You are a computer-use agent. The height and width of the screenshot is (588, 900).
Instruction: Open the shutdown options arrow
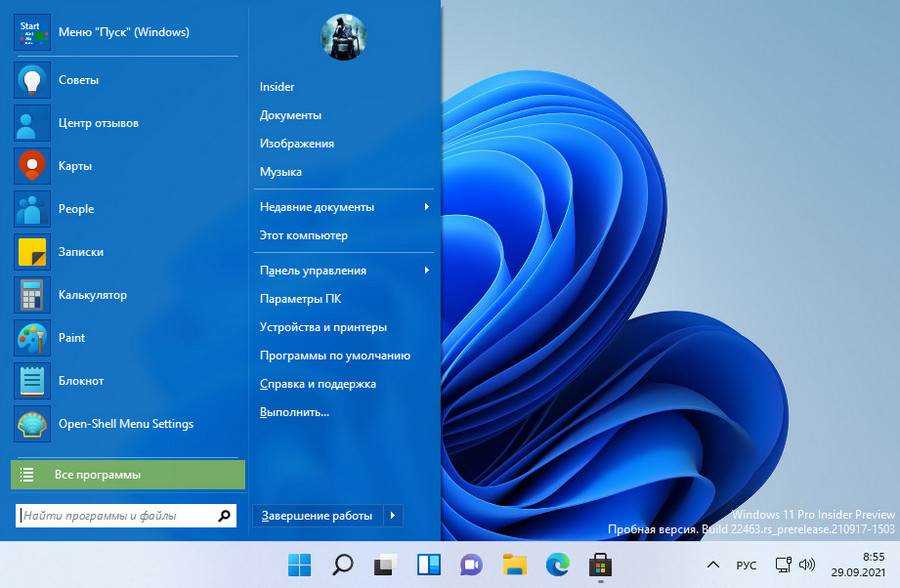pos(393,516)
